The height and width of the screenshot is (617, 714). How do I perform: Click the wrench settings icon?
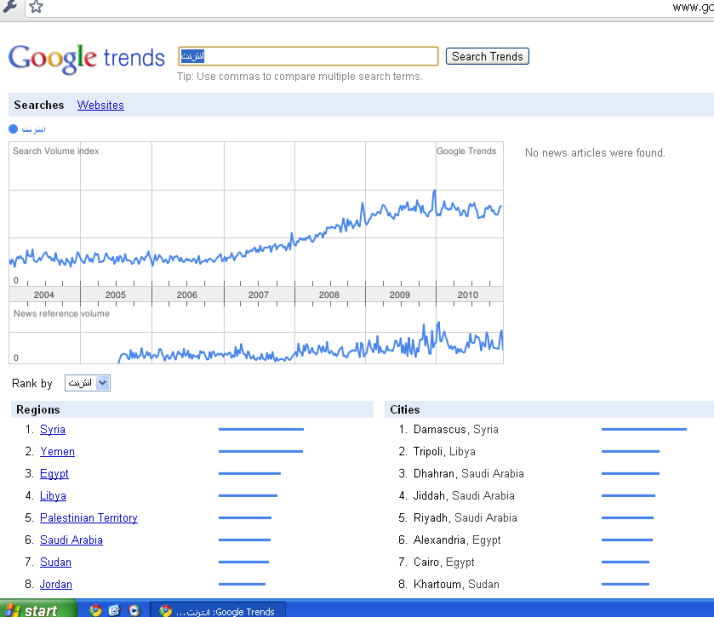click(x=10, y=6)
